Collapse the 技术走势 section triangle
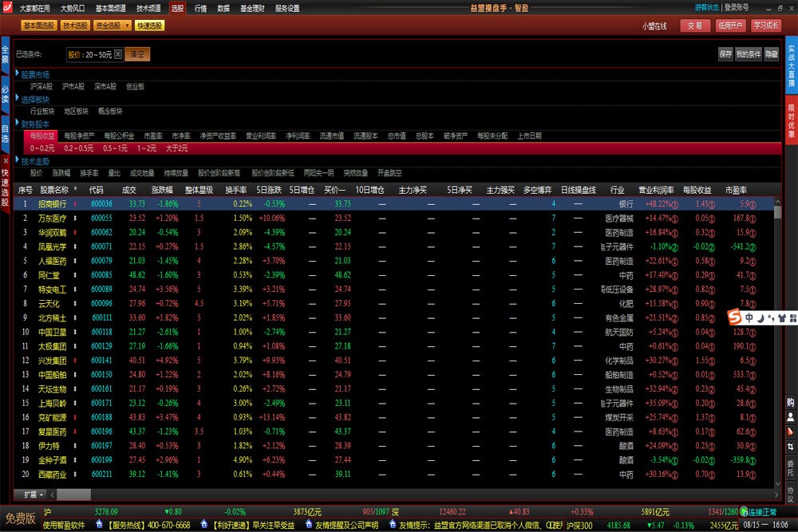Screen dimensions: 798x532 click(18, 161)
